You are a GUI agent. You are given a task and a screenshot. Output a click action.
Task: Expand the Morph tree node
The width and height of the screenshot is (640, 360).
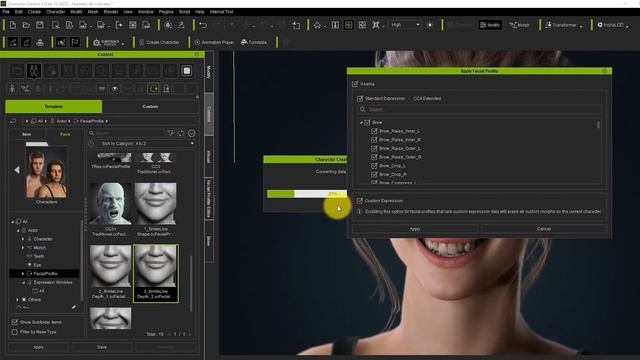click(23, 247)
